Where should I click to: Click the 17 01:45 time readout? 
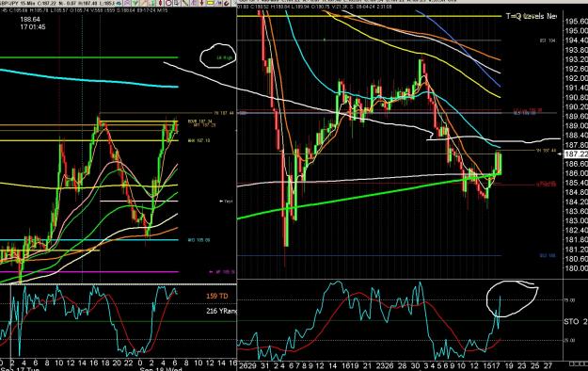point(33,27)
